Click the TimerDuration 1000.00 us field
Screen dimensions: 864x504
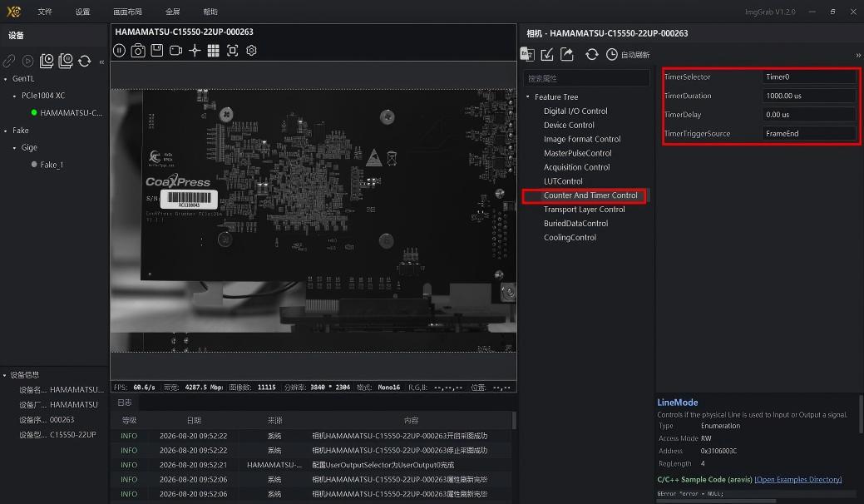click(x=809, y=96)
